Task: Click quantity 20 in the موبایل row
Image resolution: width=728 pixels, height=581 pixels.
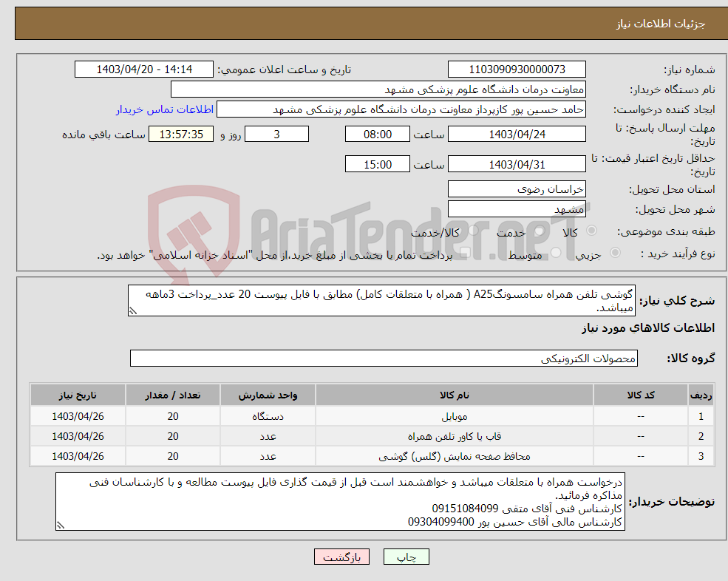Action: (173, 416)
